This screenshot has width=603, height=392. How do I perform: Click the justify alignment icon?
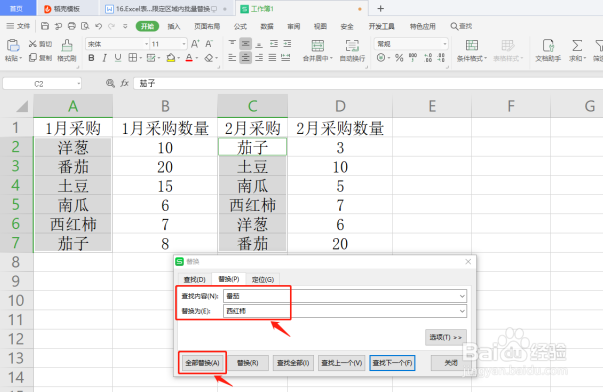tap(272, 58)
